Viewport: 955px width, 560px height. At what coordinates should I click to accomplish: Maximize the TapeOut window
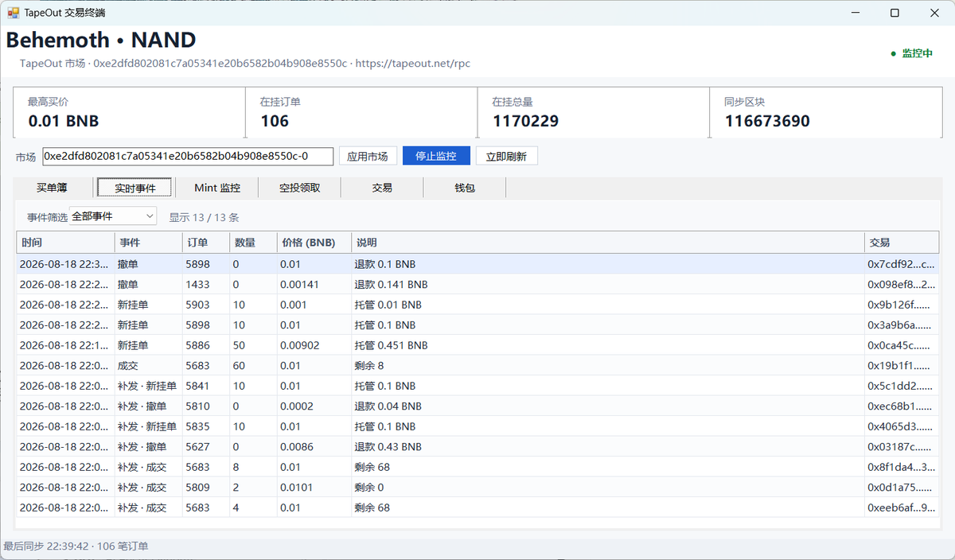tap(895, 13)
